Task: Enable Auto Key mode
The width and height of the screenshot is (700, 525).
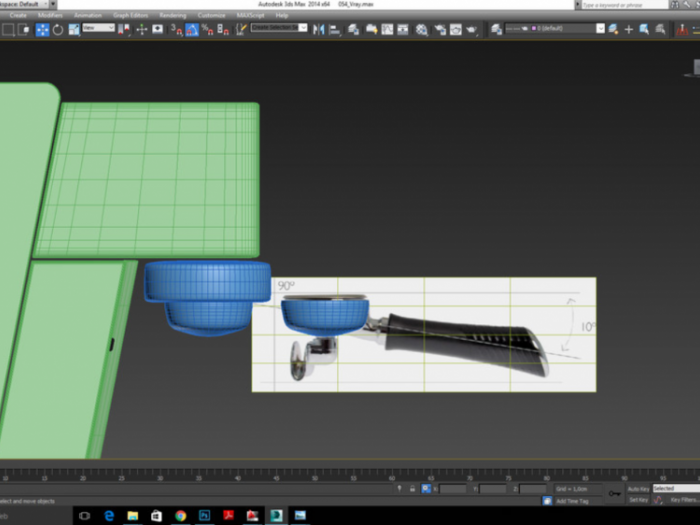Action: tap(638, 489)
